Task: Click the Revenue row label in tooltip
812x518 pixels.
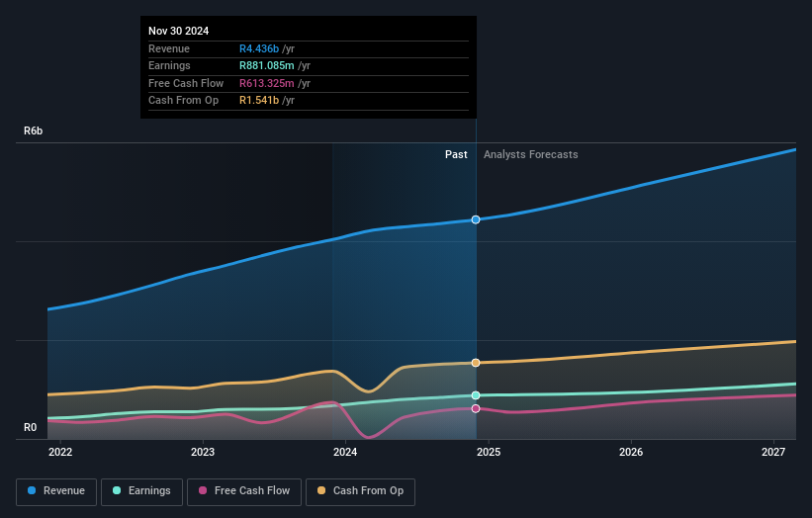Action: point(169,48)
